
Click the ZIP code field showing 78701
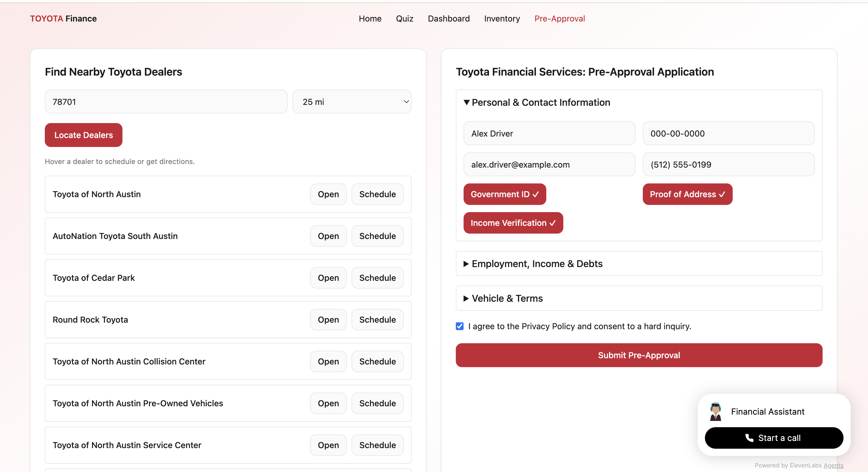coord(166,102)
